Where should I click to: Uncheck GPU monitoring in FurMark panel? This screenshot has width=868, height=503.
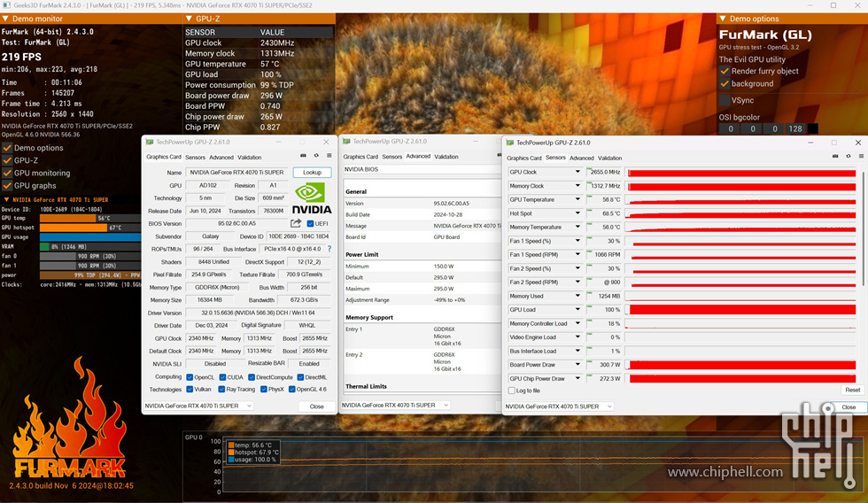point(7,173)
